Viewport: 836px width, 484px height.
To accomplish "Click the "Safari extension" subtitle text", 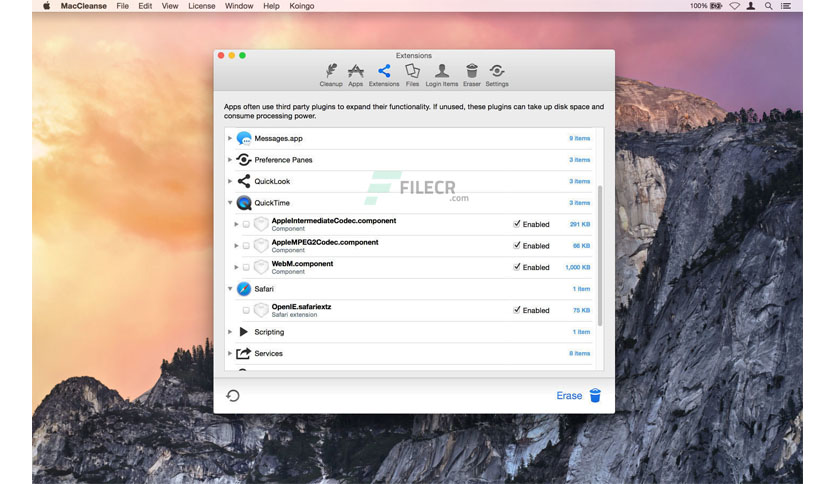I will [x=294, y=315].
